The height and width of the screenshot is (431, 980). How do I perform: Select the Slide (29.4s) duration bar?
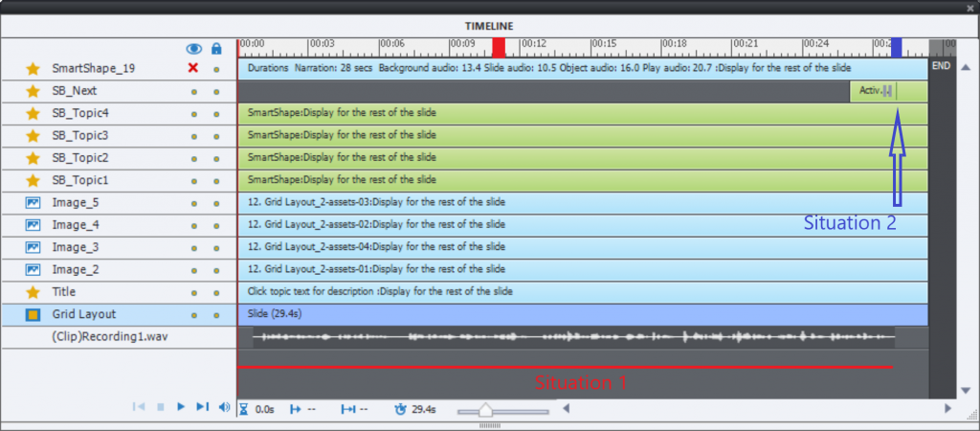pos(582,314)
